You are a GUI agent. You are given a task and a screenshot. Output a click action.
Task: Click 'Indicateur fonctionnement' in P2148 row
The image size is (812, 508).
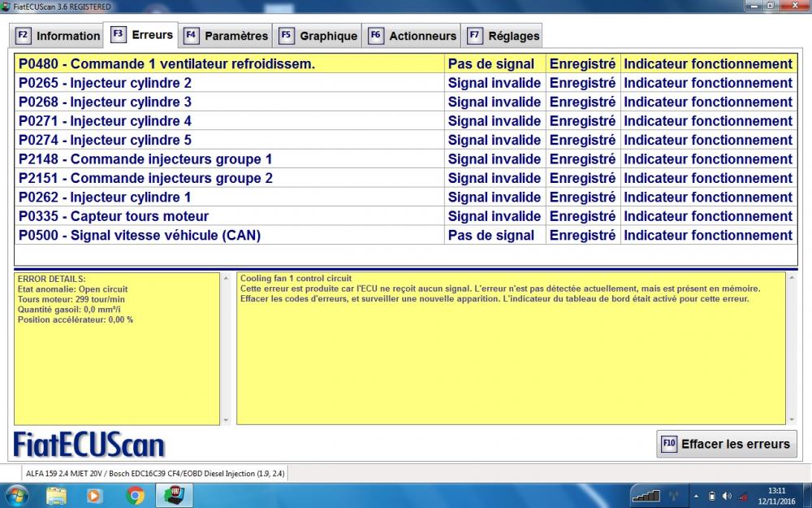(708, 159)
